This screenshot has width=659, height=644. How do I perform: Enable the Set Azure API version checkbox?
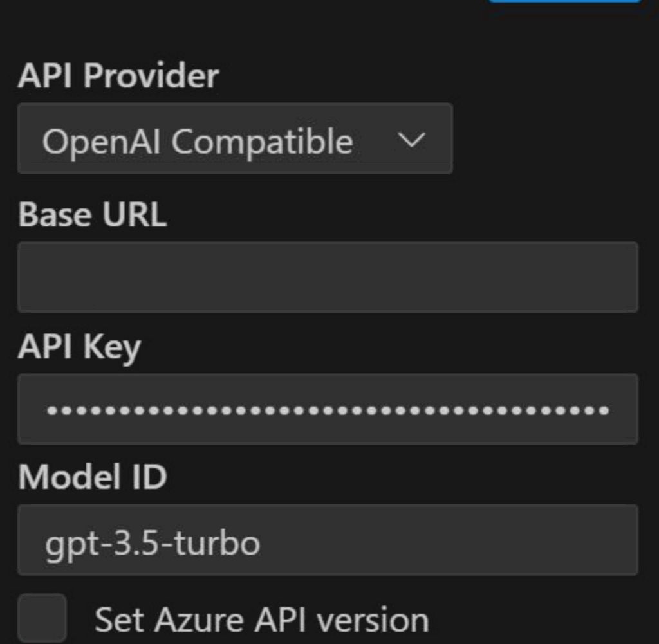42,618
